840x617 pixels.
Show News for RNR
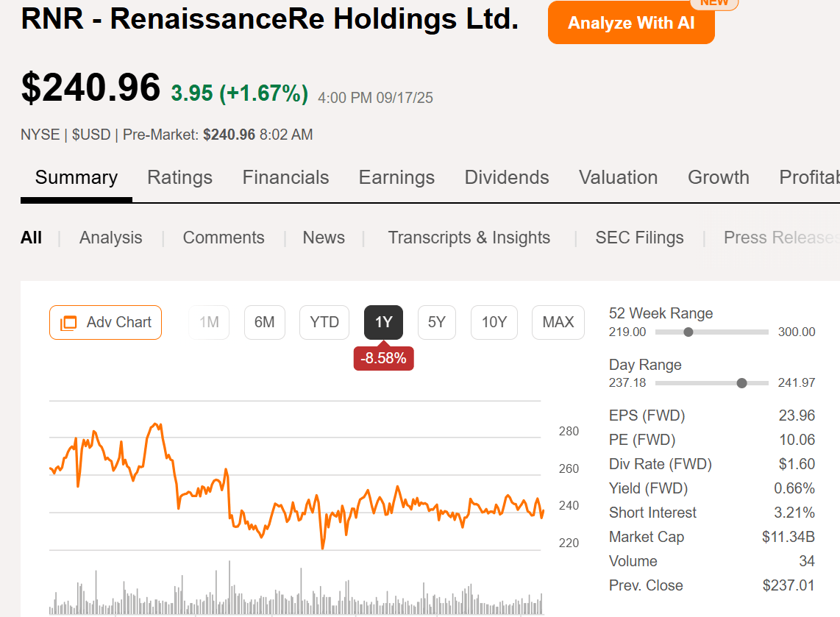tap(324, 238)
